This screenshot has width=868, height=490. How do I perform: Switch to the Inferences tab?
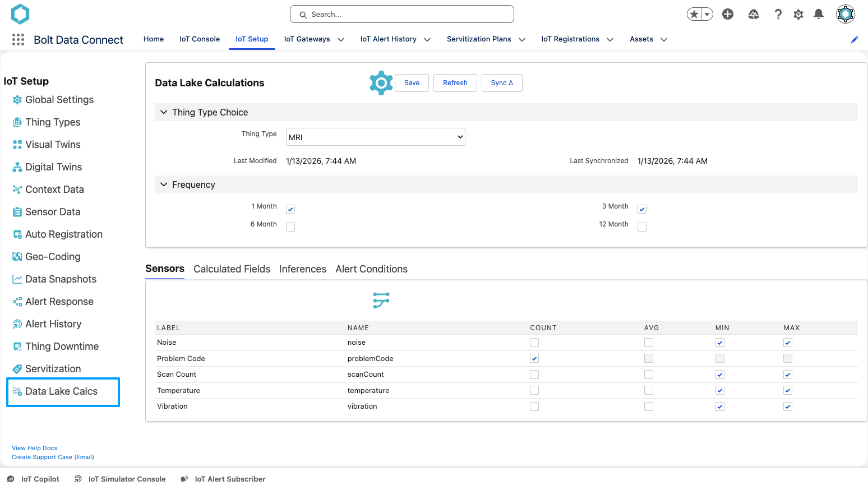[303, 269]
